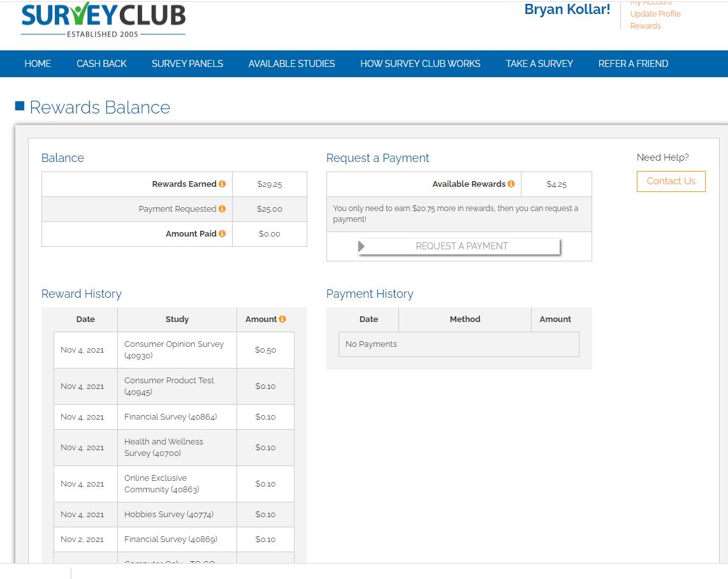Select How Survey Club Works
The width and height of the screenshot is (728, 579).
420,64
